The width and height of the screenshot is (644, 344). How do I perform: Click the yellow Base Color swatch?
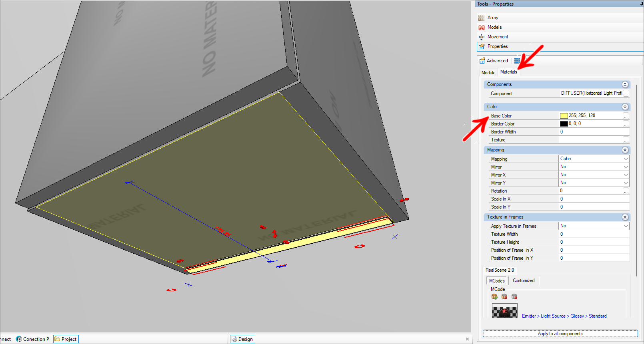pos(564,116)
